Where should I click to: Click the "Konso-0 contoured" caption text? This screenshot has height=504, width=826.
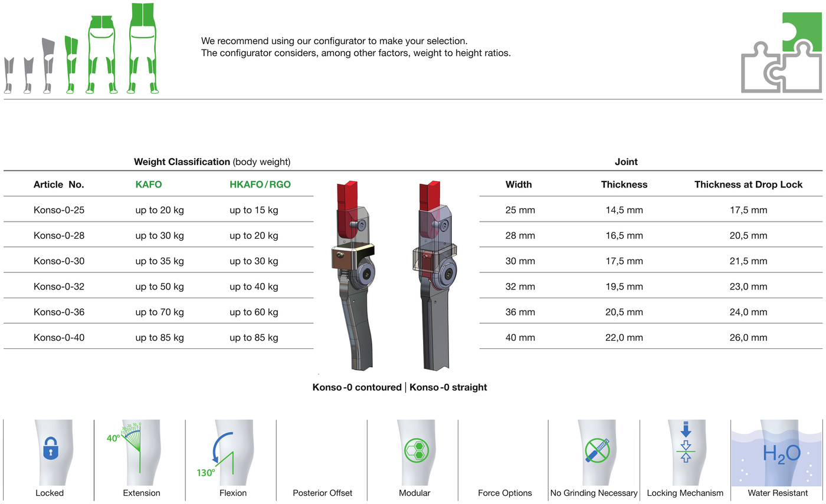click(357, 387)
